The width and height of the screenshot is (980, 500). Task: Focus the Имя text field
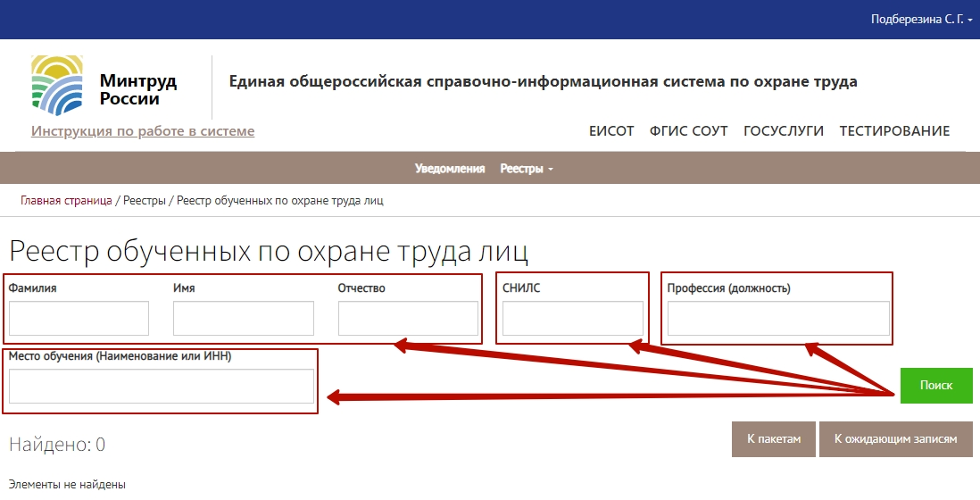click(244, 319)
